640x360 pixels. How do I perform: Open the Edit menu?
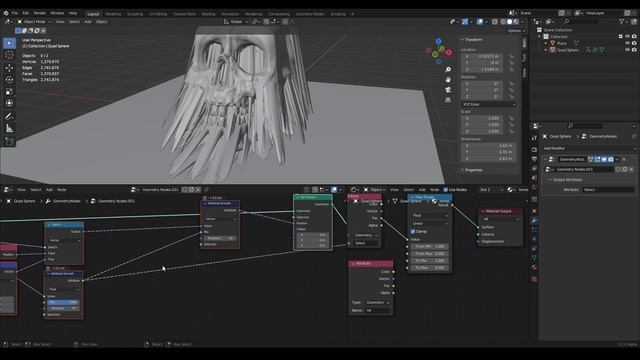(26, 13)
